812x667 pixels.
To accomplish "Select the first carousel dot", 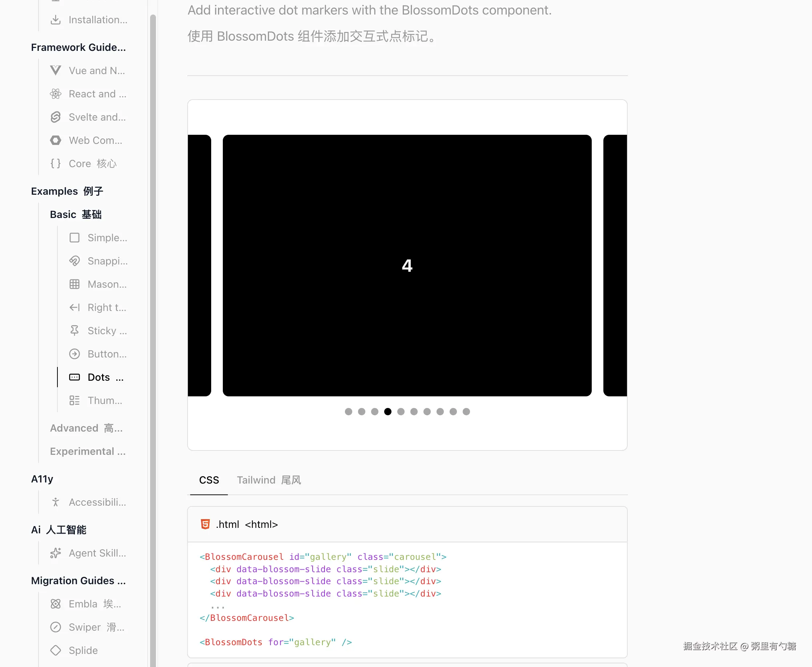I will 348,412.
